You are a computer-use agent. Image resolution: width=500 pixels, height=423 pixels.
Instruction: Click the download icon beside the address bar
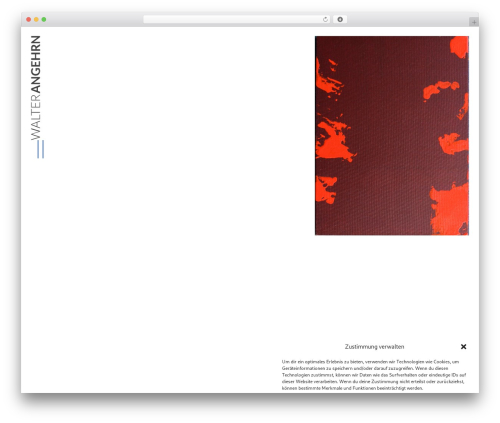click(x=340, y=19)
